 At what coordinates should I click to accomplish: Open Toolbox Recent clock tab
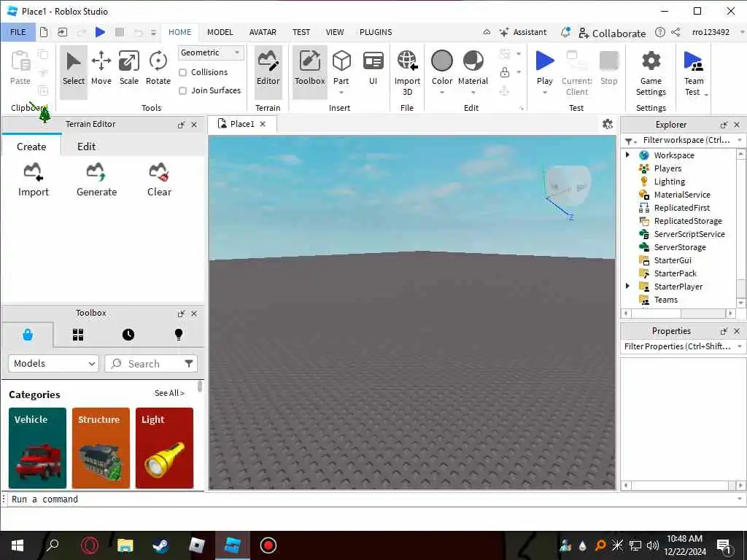click(128, 335)
